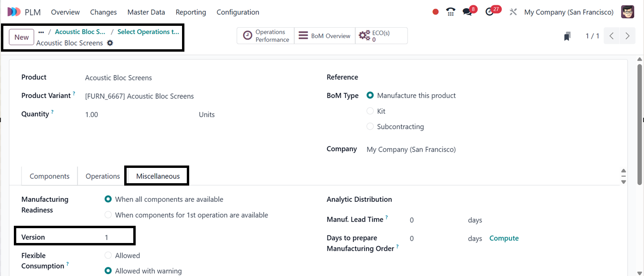644x276 pixels.
Task: Expand the breadcrumb ellipsis menu
Action: click(x=41, y=32)
